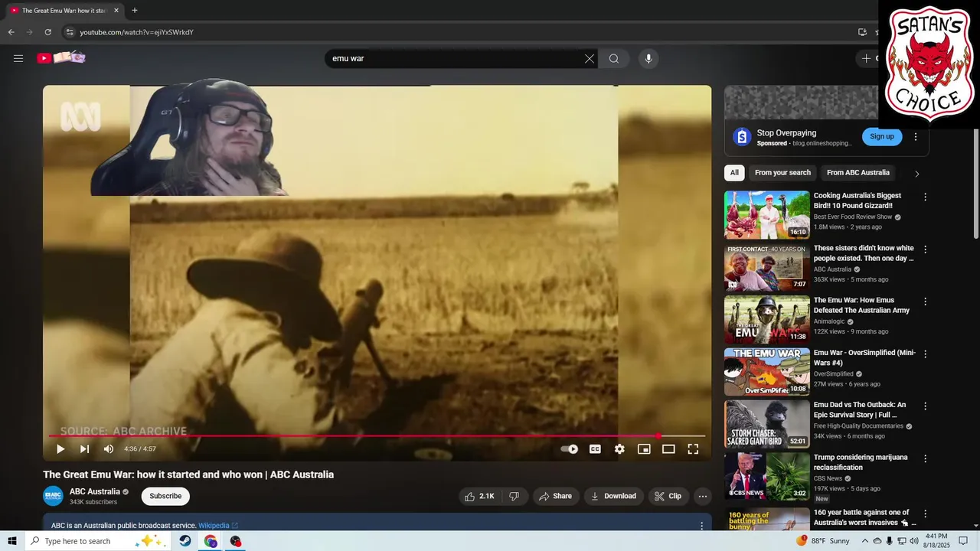Switch to theater mode
The height and width of the screenshot is (551, 980).
pyautogui.click(x=668, y=449)
